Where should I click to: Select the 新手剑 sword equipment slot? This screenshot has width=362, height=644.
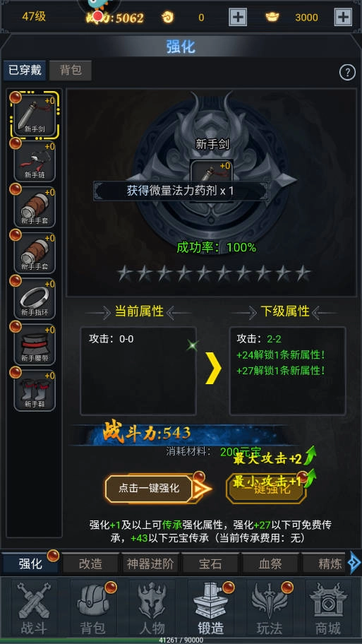coord(35,114)
